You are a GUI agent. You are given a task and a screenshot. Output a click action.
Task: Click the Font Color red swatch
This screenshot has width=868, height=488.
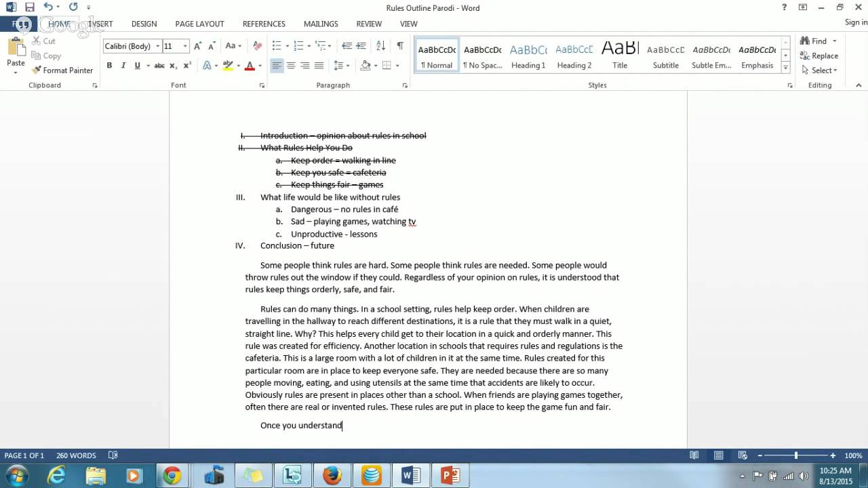(x=250, y=66)
